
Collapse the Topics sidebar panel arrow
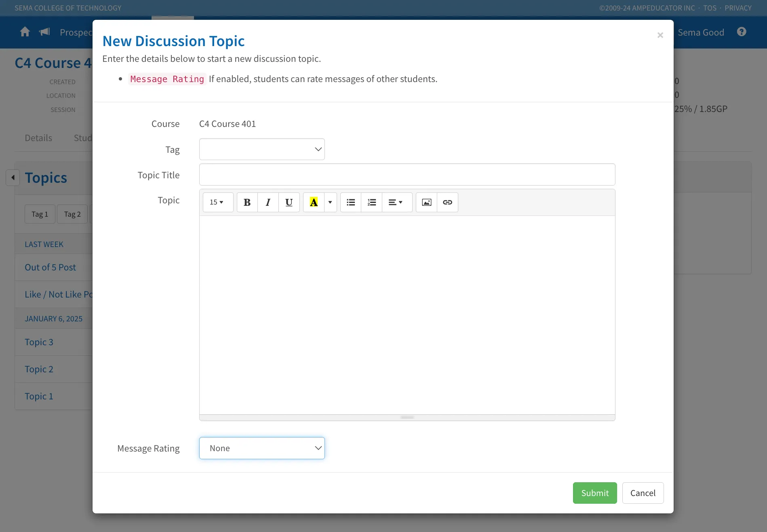click(13, 177)
